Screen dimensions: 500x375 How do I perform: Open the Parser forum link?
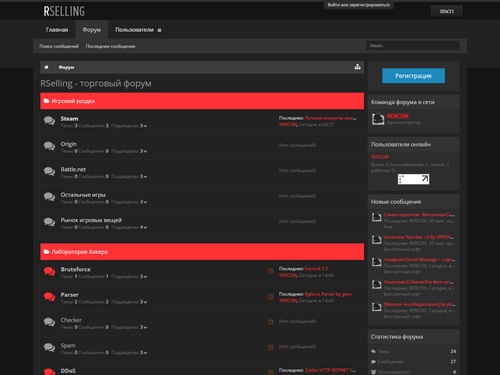[69, 295]
